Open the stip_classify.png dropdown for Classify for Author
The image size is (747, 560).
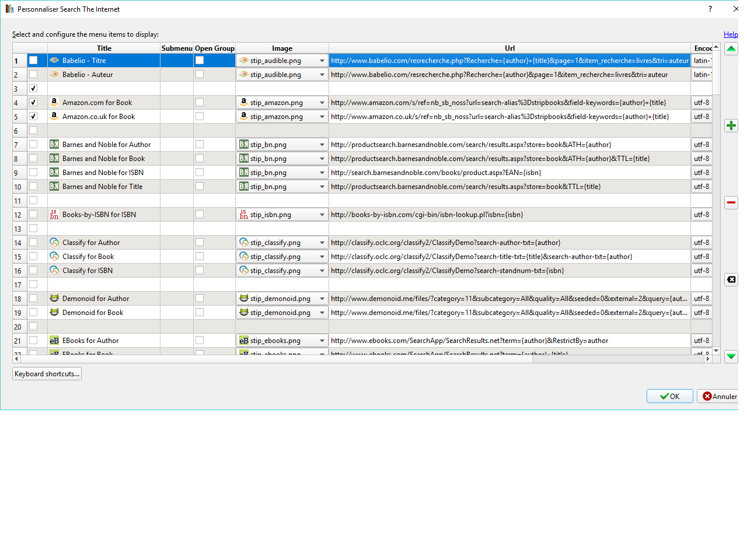click(282, 242)
